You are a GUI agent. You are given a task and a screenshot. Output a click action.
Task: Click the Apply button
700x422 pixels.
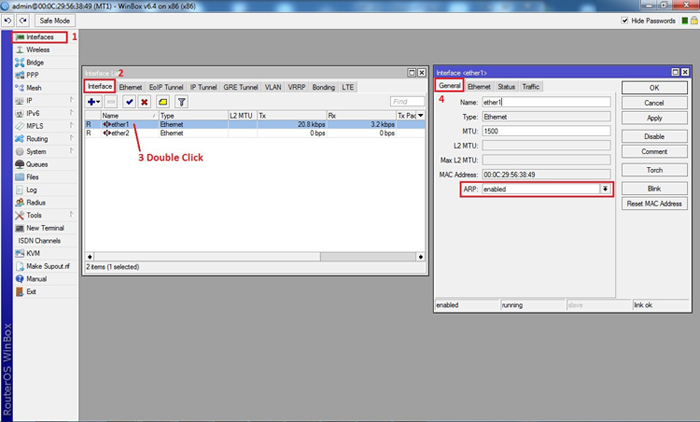click(654, 118)
